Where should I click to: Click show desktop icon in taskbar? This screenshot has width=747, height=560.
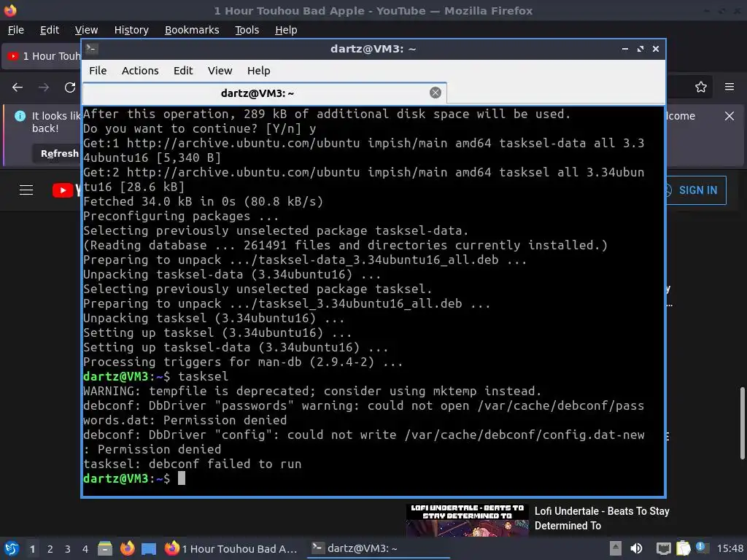click(149, 549)
